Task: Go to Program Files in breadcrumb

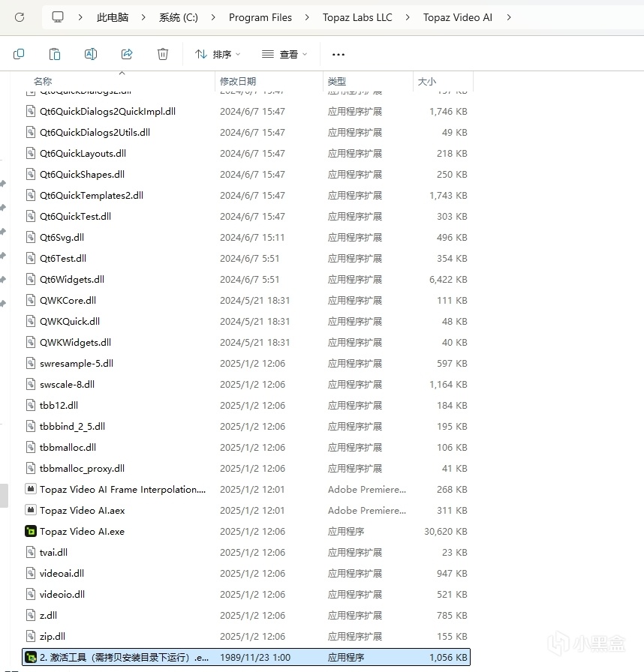Action: 260,17
